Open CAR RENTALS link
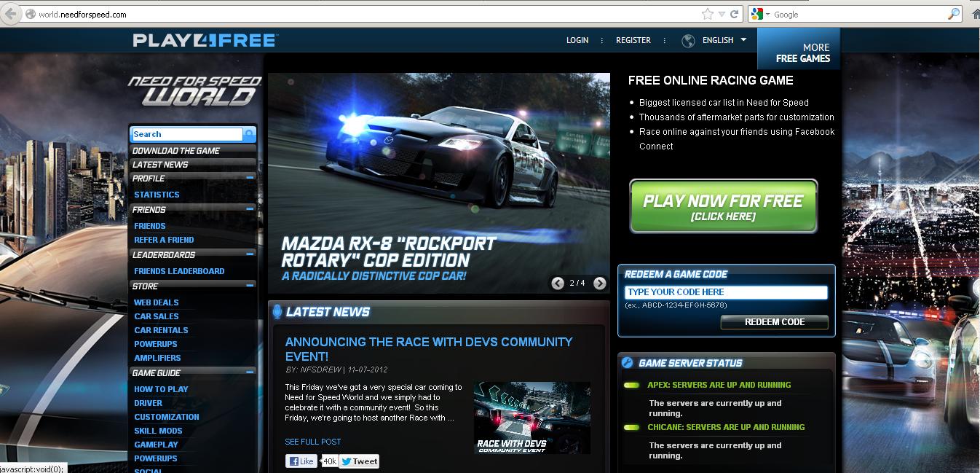 161,330
